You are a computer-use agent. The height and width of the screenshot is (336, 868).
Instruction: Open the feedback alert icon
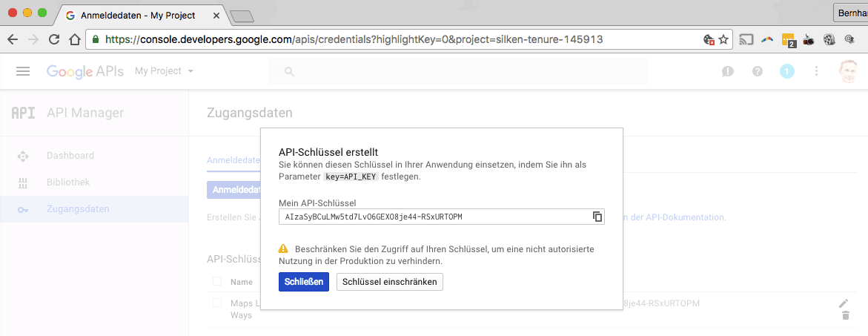click(x=727, y=71)
